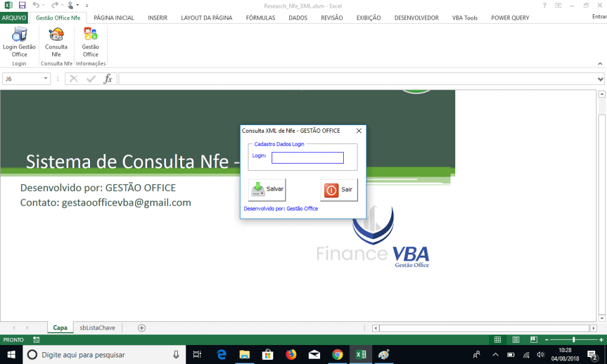This screenshot has width=607, height=364.
Task: Open INSERIR ribbon tab
Action: 158,18
